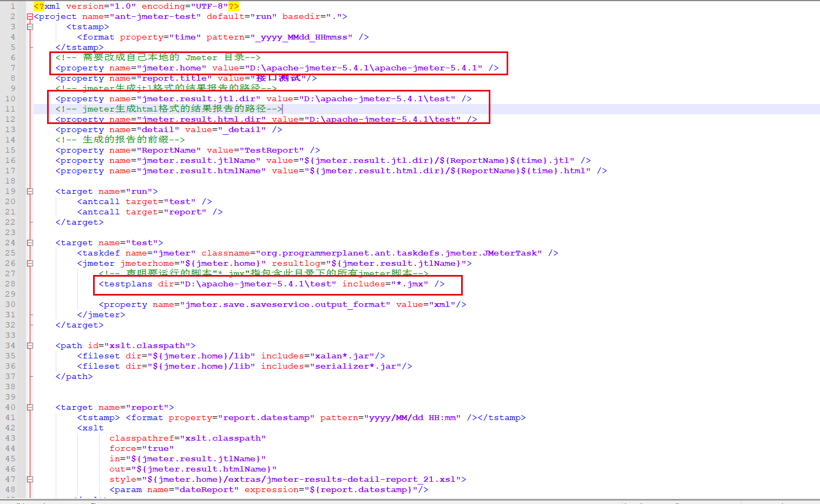Collapse the project element fold marker
This screenshot has width=820, height=504.
(30, 16)
